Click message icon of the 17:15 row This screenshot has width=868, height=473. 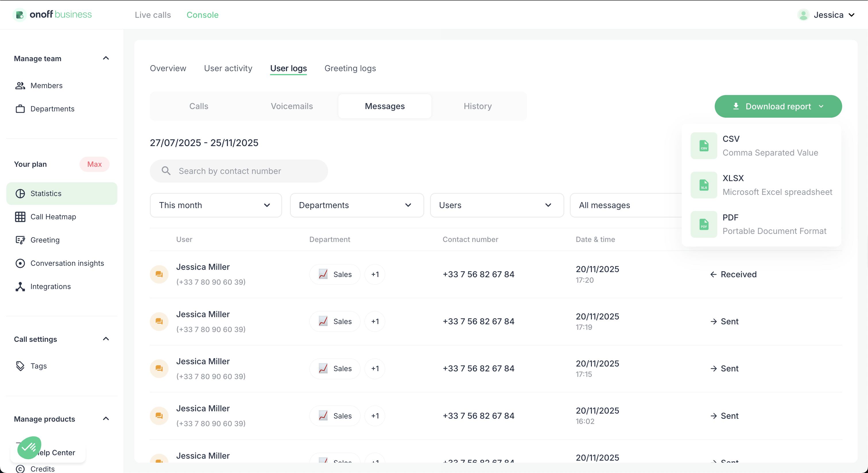(159, 369)
